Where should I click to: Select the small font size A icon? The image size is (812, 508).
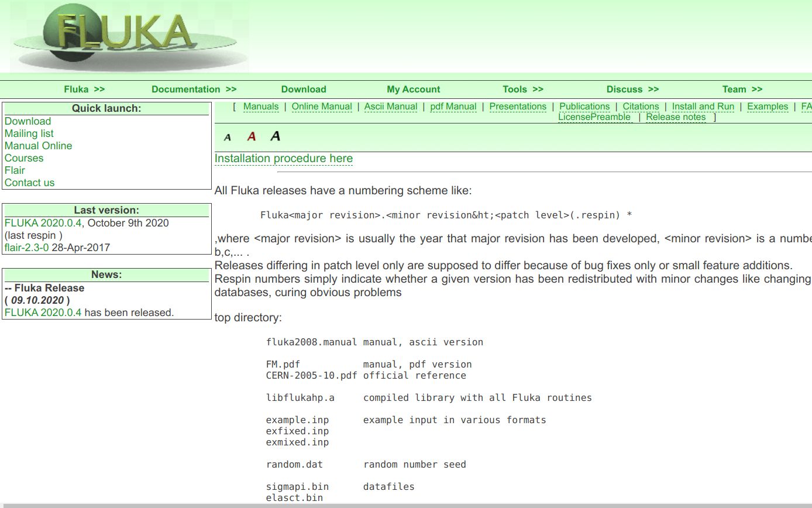click(228, 138)
